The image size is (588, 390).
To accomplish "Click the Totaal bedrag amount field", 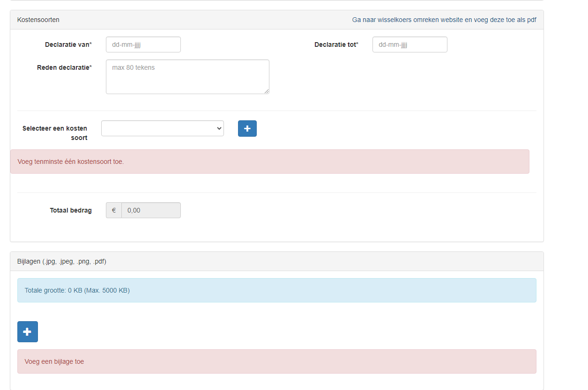I will click(151, 210).
